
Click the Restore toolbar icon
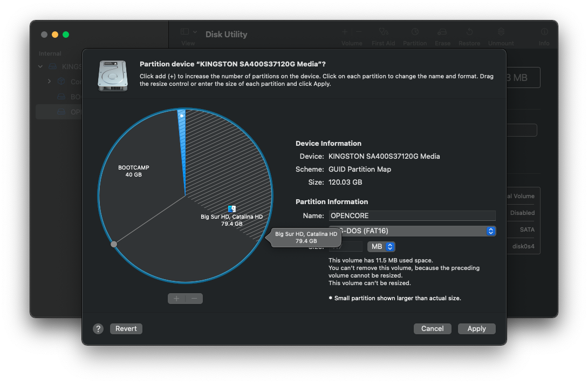(x=469, y=32)
